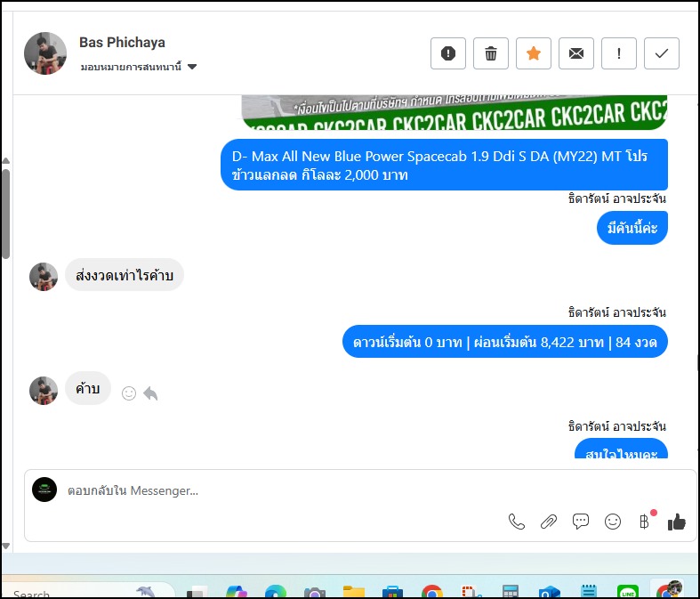Mark conversation unread with envelope icon
700x599 pixels.
[x=575, y=53]
